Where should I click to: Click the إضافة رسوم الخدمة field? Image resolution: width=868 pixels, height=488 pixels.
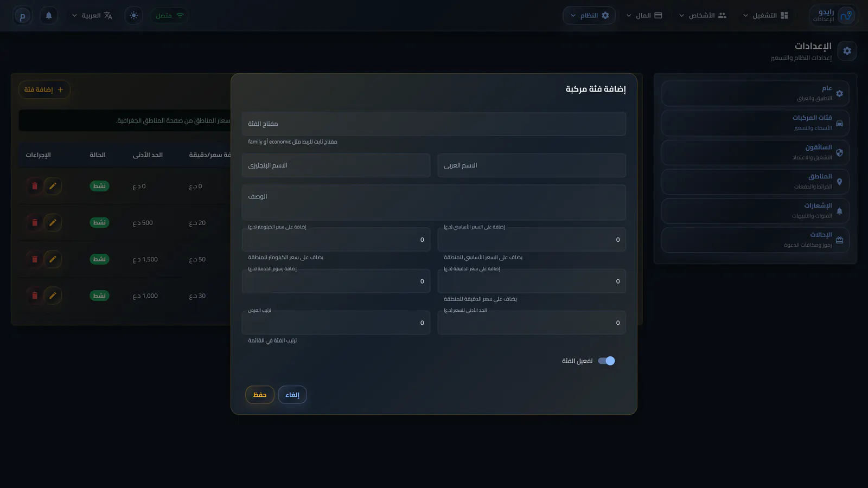[x=336, y=281]
